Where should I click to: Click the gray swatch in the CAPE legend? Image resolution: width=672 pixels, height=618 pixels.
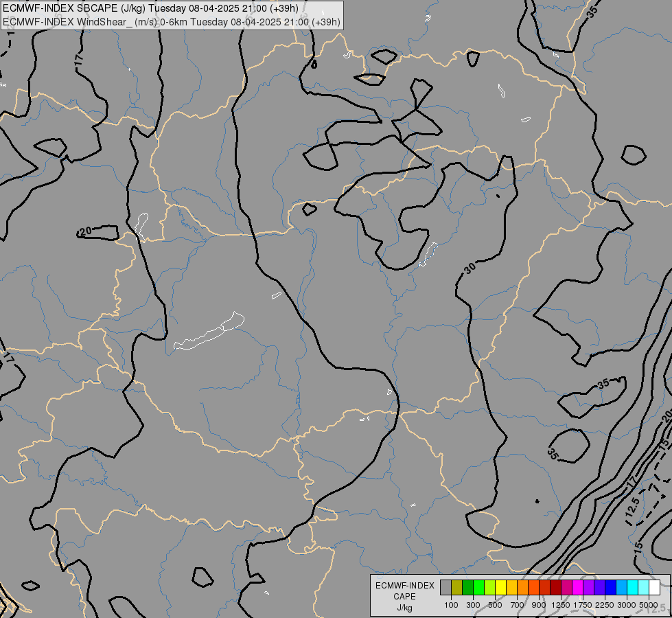click(x=445, y=587)
